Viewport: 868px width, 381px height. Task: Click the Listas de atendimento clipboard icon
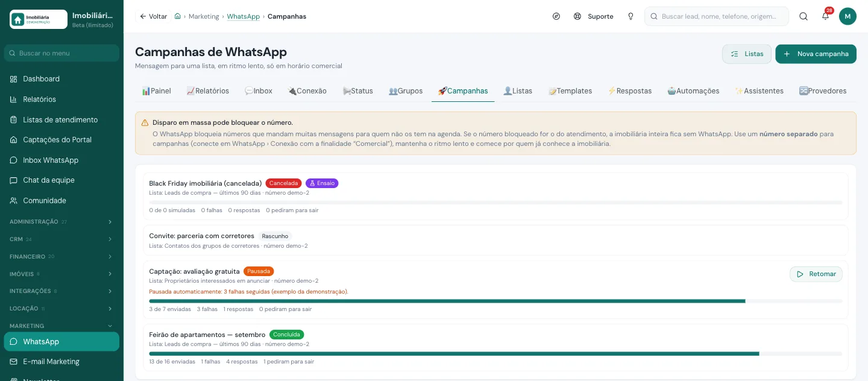14,119
